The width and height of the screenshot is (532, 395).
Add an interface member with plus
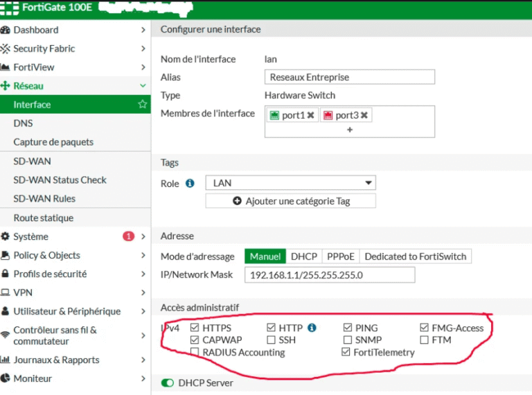[350, 130]
